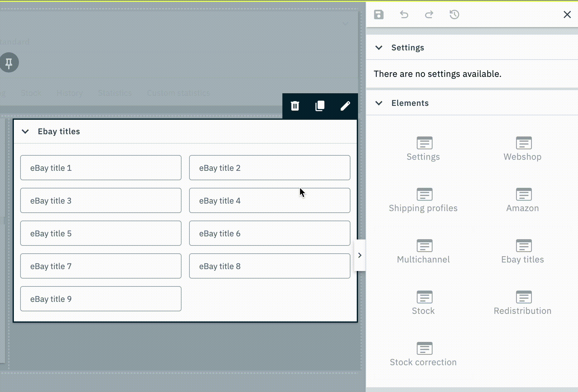Screen dimensions: 578x392
Task: Click the eBay title 5 input field
Action: [101, 233]
